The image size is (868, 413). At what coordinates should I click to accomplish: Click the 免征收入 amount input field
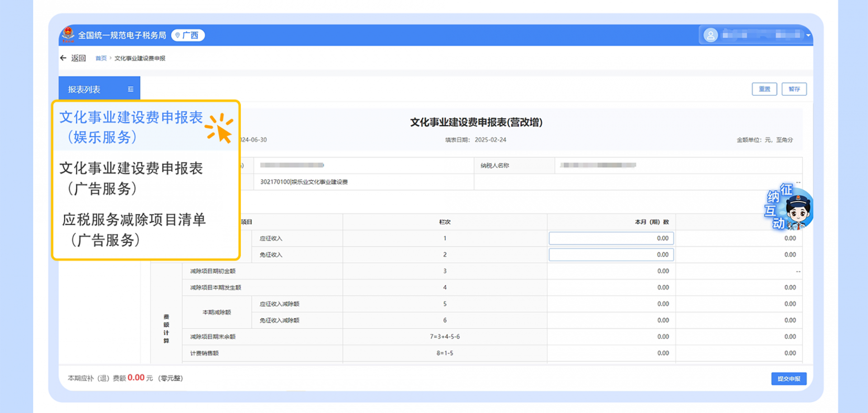tap(611, 255)
